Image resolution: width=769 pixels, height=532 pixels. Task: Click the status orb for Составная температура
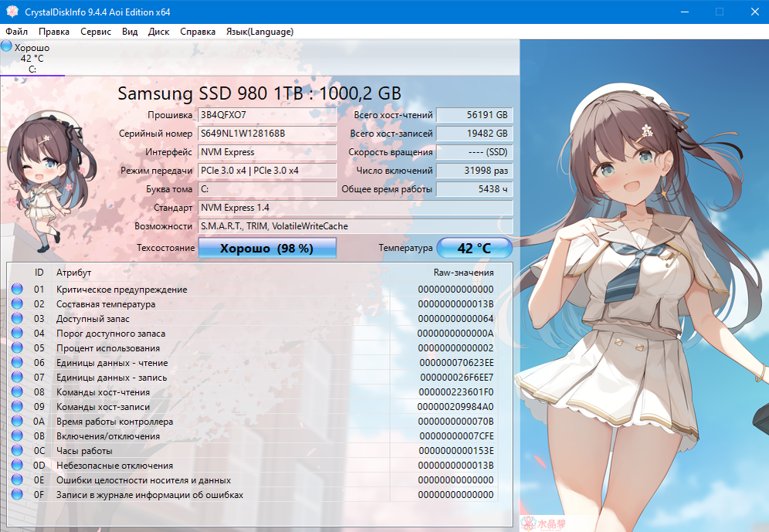[17, 303]
